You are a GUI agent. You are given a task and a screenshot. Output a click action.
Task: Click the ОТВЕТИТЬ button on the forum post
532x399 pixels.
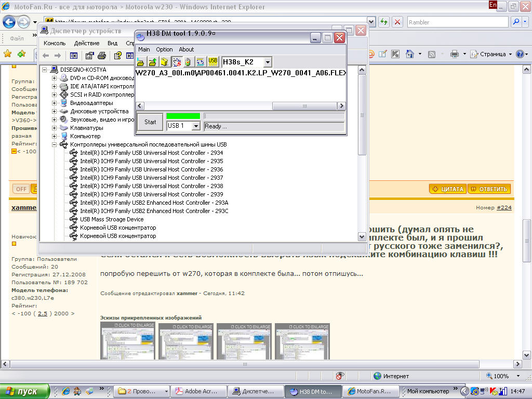489,189
